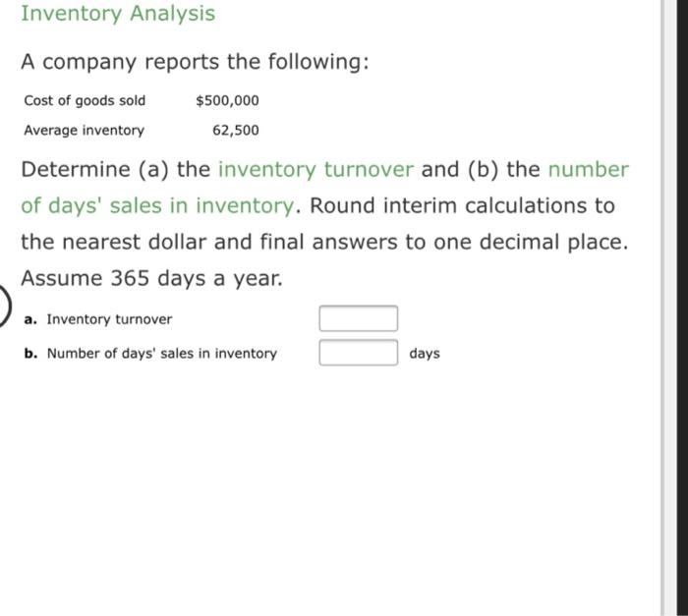This screenshot has width=688, height=616.
Task: Focus the days' sales in inventory answer box
Action: pyautogui.click(x=359, y=353)
